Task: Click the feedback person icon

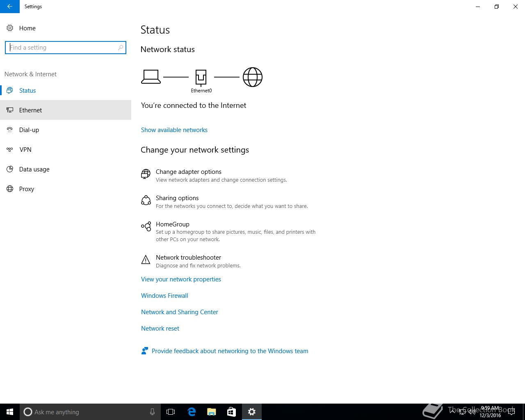Action: tap(144, 351)
